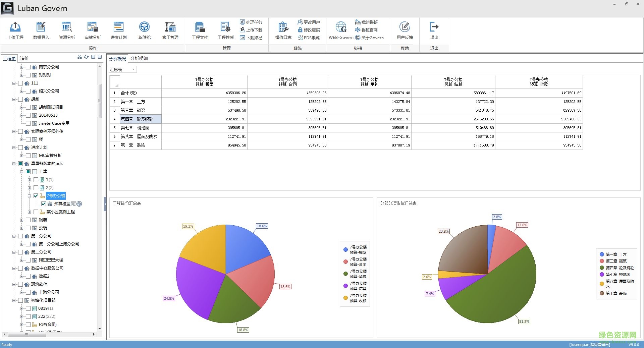Check the 南京分公司 checkbox
Image resolution: width=644 pixels, height=348 pixels.
click(28, 67)
